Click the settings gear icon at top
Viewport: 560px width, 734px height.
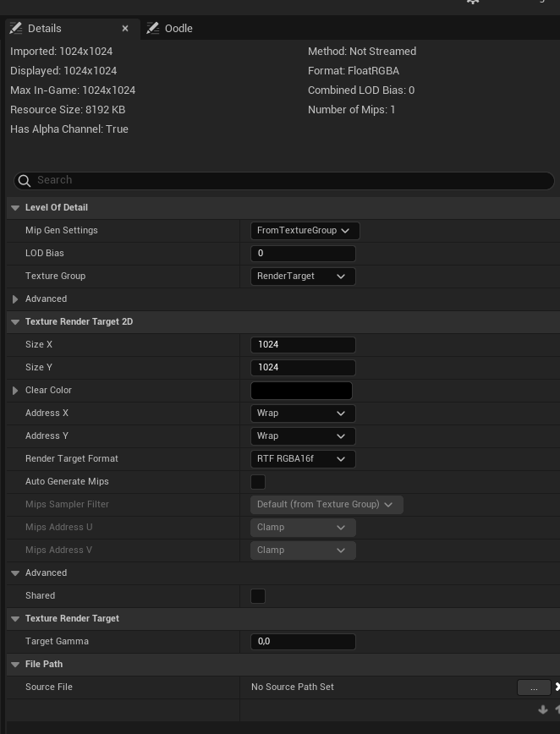(x=473, y=2)
